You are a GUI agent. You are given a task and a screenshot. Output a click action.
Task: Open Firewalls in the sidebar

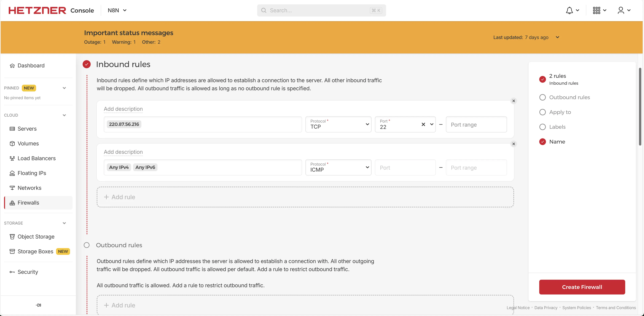tap(28, 203)
